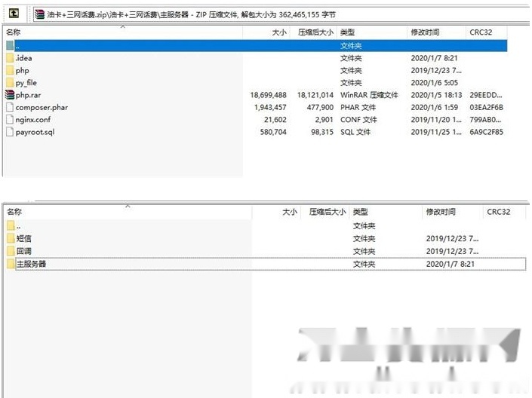The image size is (532, 398).
Task: Click the payroot.sql file icon
Action: 10,132
